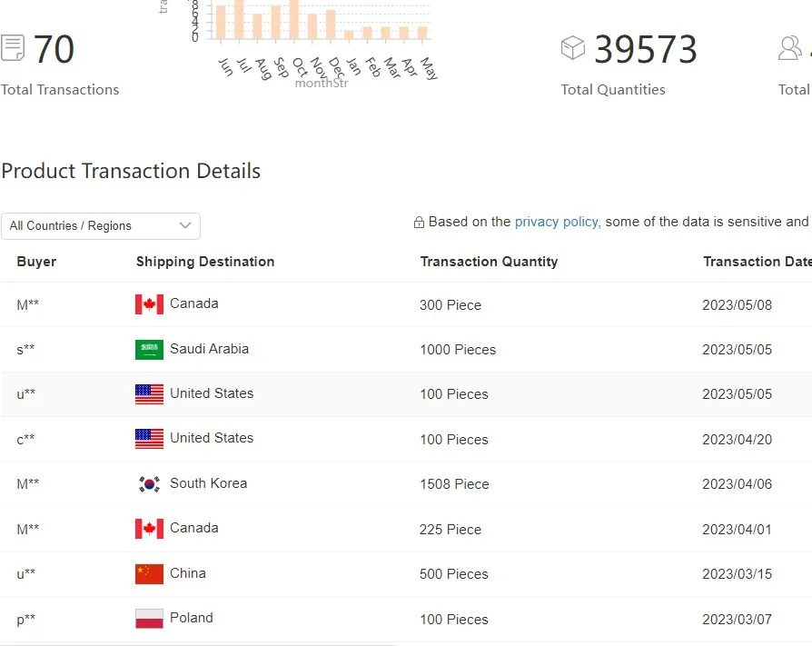This screenshot has width=812, height=646.
Task: Click the Shipping Destination column header
Action: (205, 262)
